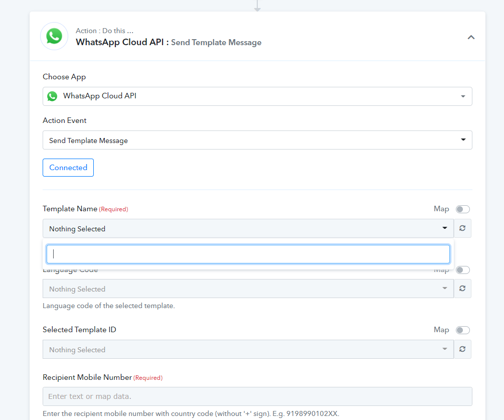Toggle Map switch for Selected Template ID
Image resolution: width=504 pixels, height=420 pixels.
[462, 330]
